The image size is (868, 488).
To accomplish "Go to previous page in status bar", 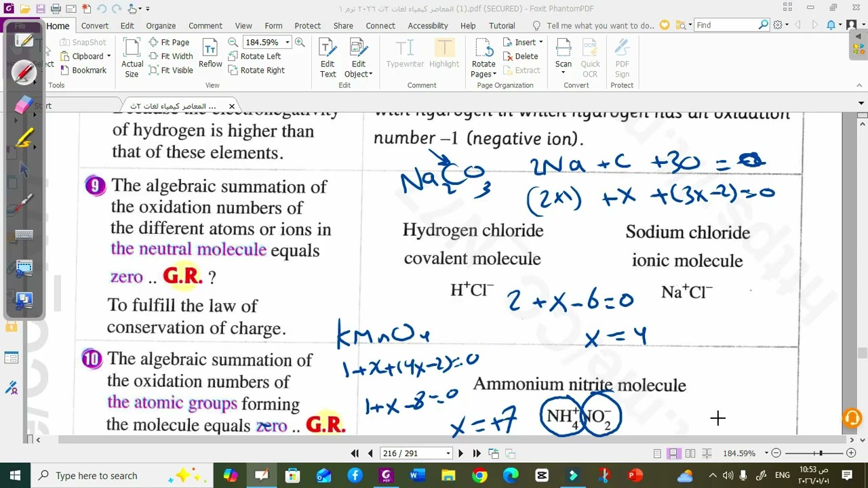I will pyautogui.click(x=370, y=453).
